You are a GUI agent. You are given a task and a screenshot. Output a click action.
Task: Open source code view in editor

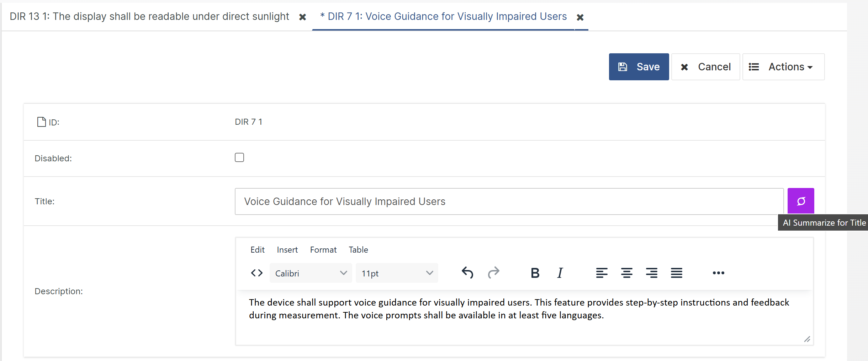[x=256, y=273]
